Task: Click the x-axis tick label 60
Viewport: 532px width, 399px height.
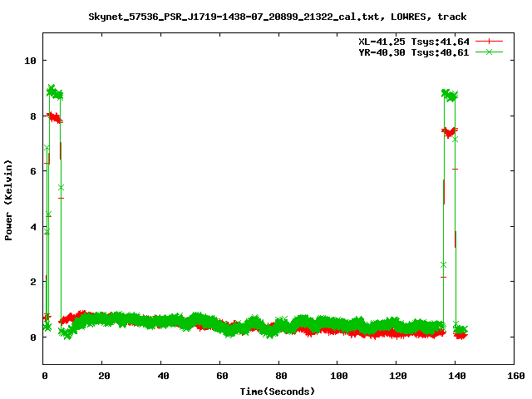Action: 222,376
